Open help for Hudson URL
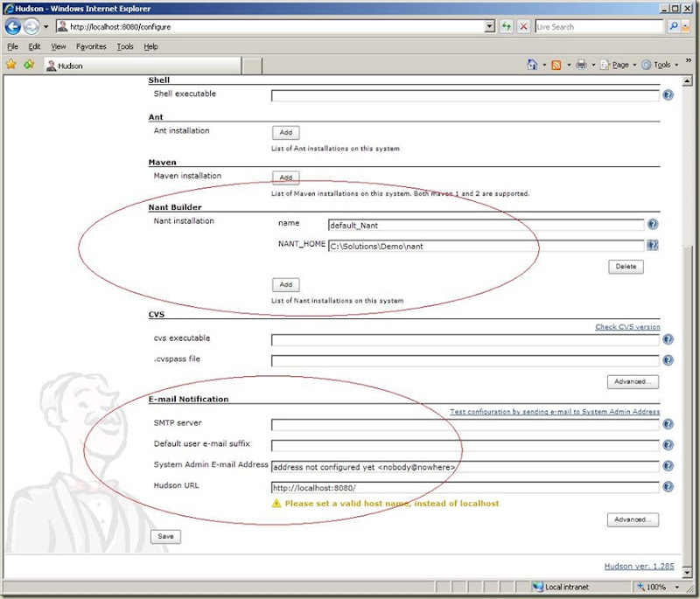The width and height of the screenshot is (700, 599). tap(668, 486)
